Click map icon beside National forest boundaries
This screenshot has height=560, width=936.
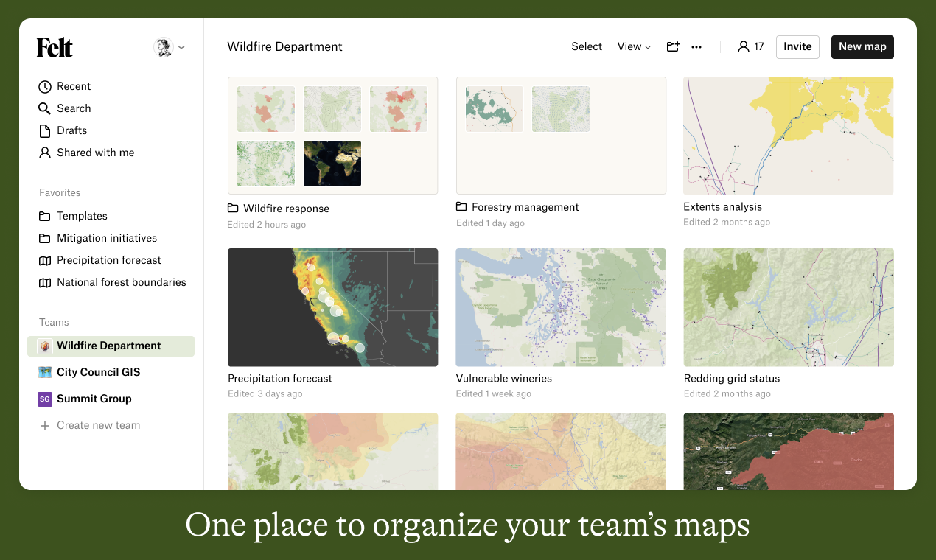(x=45, y=283)
